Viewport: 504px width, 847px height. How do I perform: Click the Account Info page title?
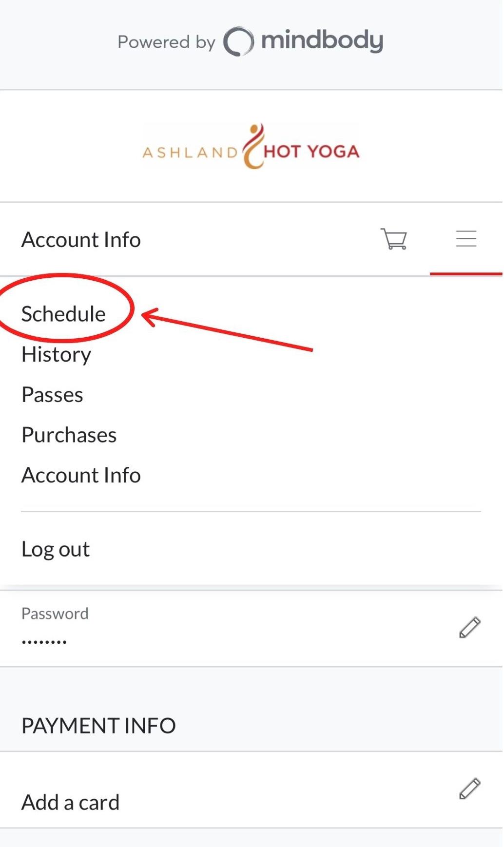81,240
